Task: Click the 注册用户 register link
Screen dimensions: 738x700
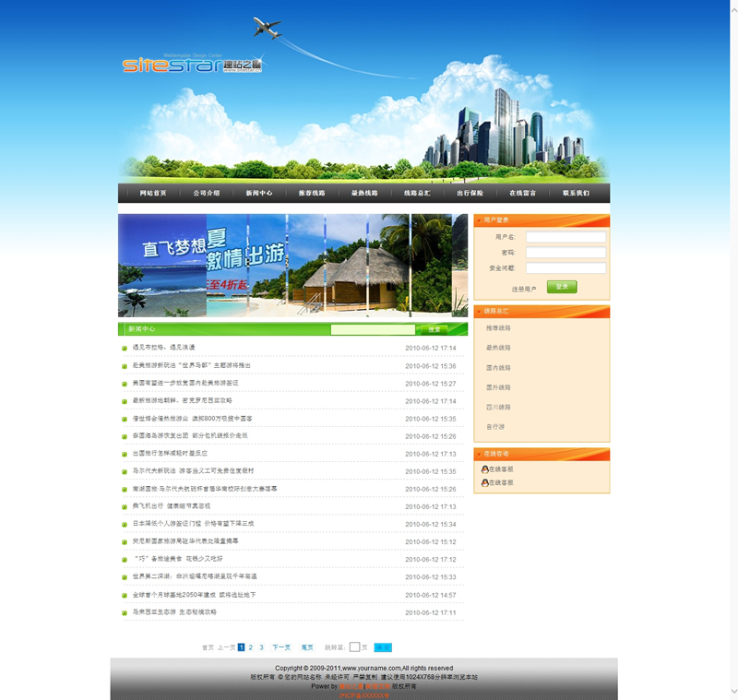Action: point(524,289)
